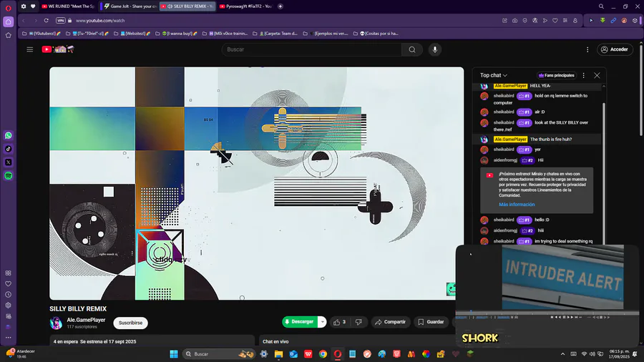
Task: Open Ale.GamePlayer channel name
Action: (x=87, y=320)
